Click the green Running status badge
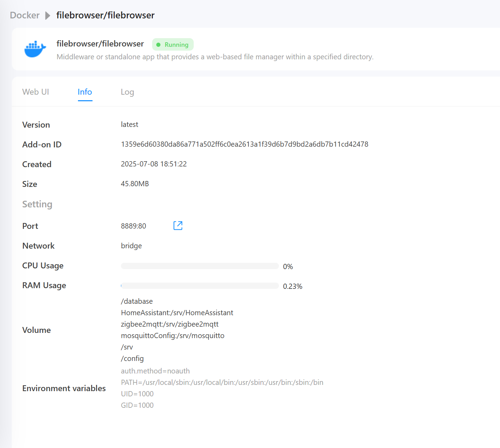 click(173, 44)
